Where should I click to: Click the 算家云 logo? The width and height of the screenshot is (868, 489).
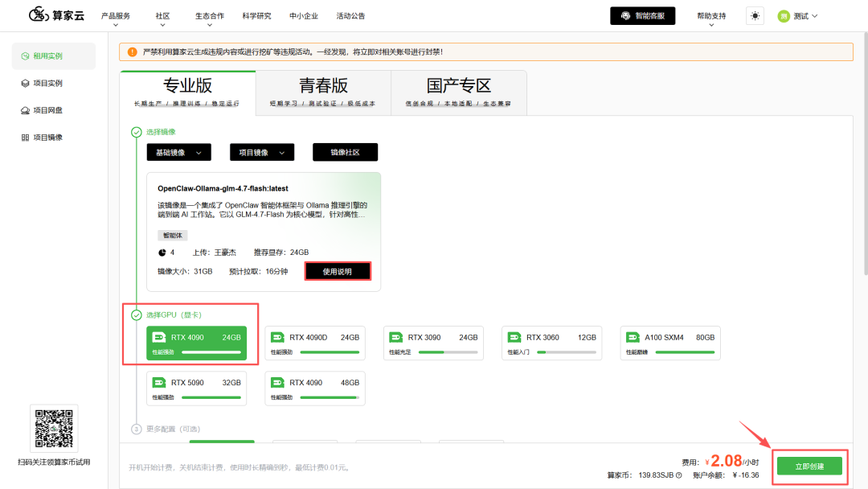[56, 15]
